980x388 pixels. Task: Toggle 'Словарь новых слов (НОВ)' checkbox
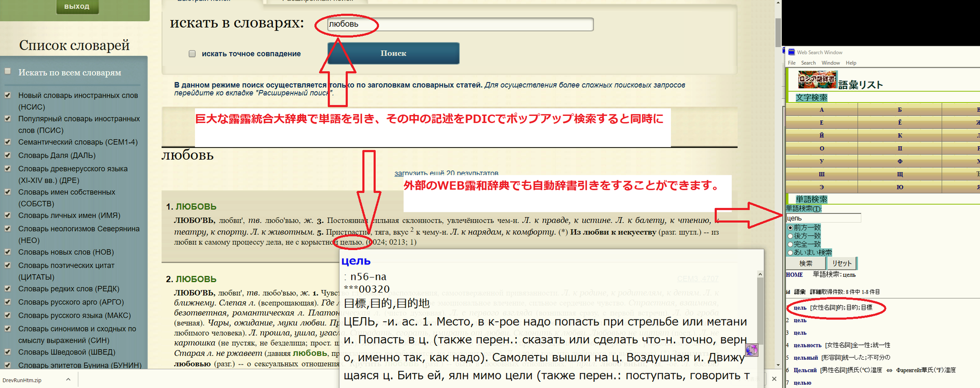point(8,251)
